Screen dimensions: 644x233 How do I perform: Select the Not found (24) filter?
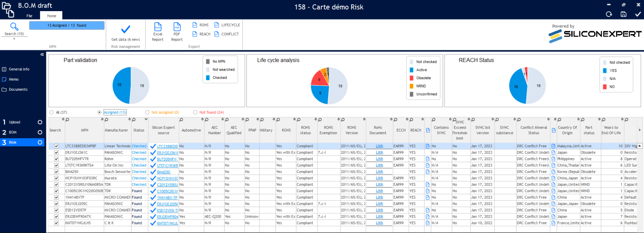click(195, 113)
